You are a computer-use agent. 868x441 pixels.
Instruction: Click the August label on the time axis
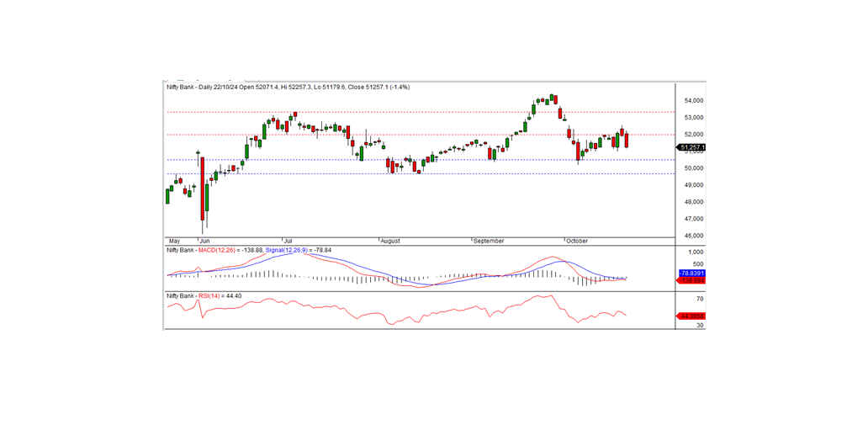click(x=389, y=241)
